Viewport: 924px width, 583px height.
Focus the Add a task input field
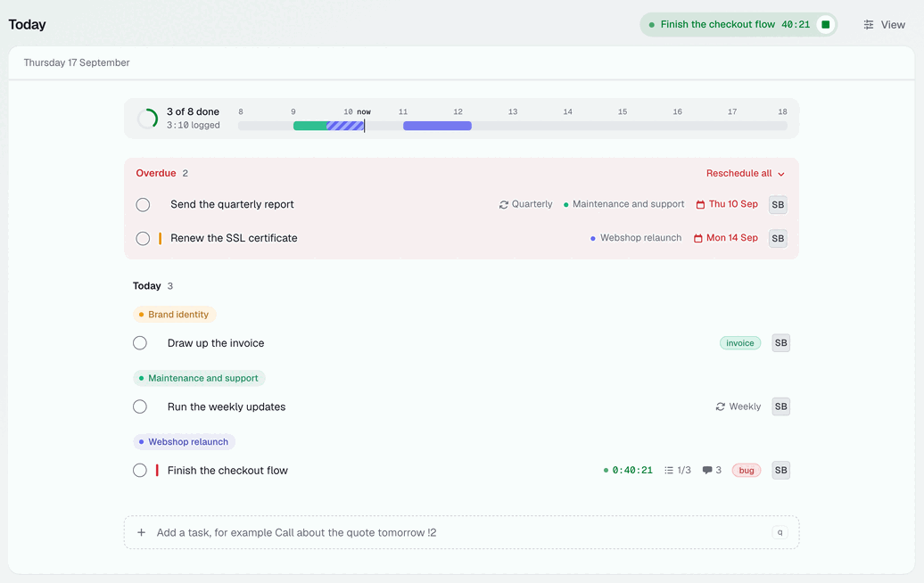pyautogui.click(x=461, y=532)
